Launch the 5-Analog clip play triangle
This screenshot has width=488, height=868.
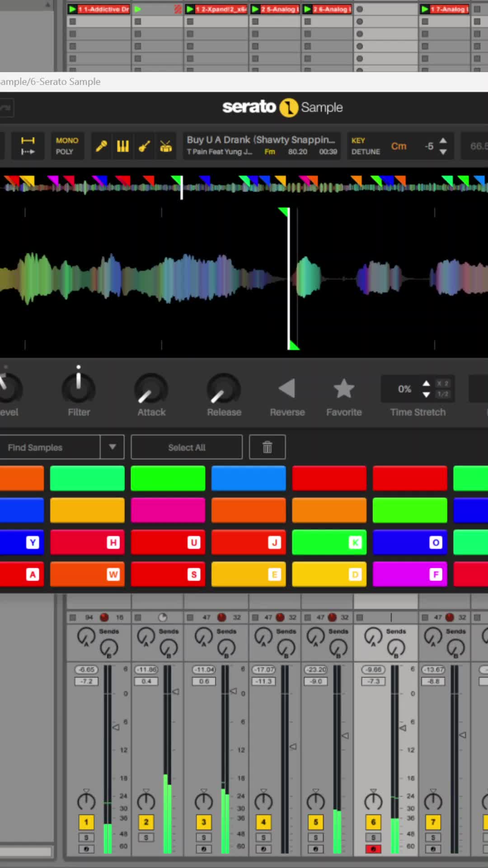[x=255, y=9]
